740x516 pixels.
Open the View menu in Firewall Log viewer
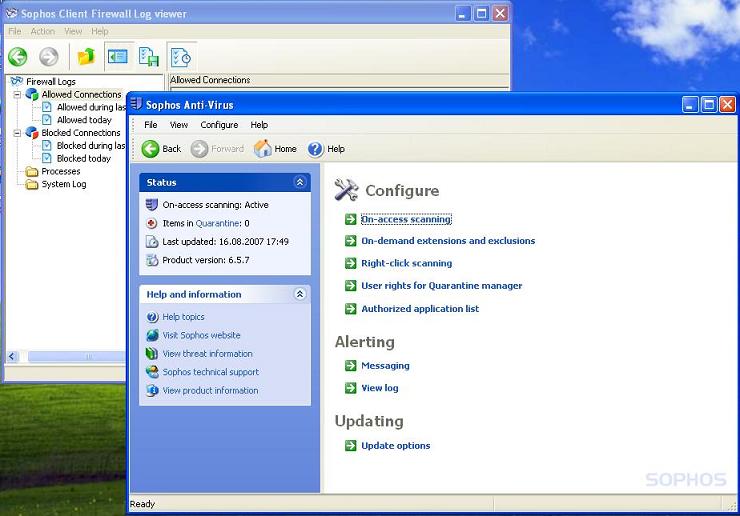(x=73, y=31)
